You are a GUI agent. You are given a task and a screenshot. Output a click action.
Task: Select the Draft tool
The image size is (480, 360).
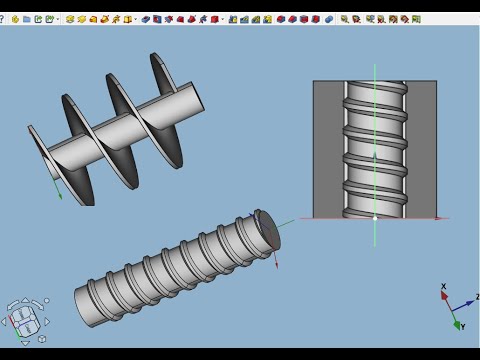point(304,19)
